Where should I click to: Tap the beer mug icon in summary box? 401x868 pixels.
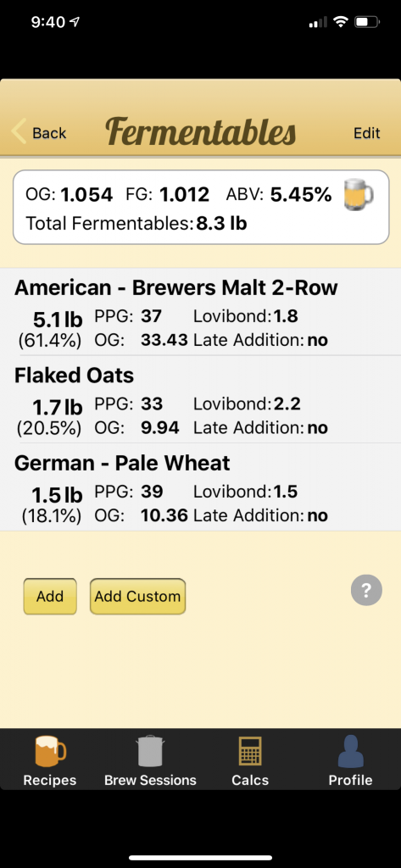[358, 194]
